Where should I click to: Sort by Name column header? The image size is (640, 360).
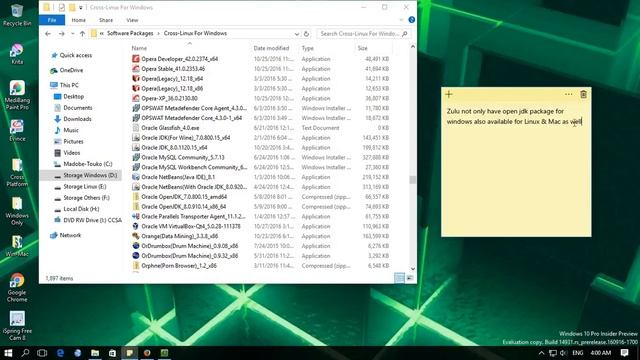coord(190,48)
